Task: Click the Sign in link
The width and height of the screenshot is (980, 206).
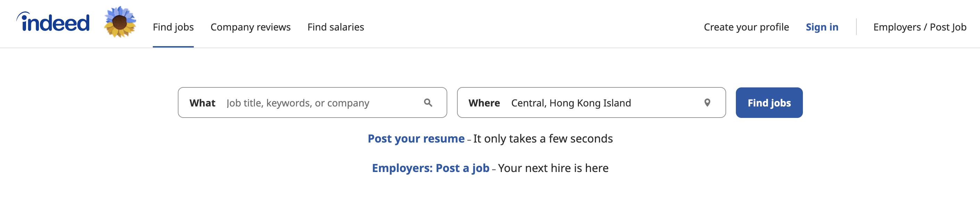Action: tap(822, 27)
